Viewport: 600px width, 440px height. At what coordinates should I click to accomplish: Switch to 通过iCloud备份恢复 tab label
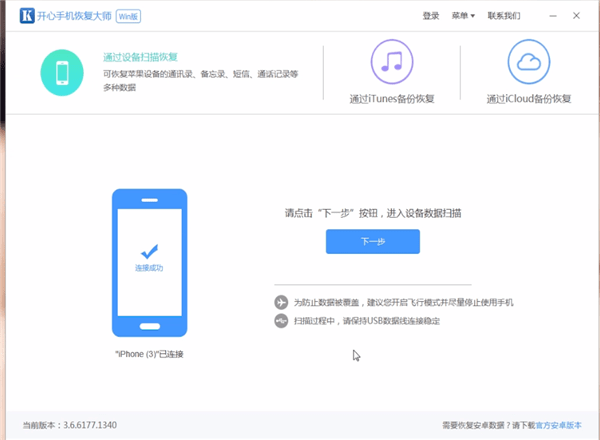(x=529, y=99)
